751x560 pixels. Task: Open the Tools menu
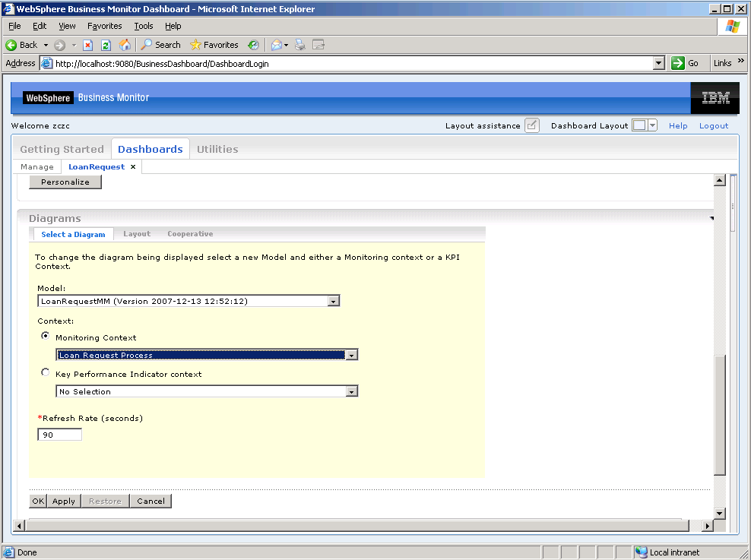pos(143,26)
